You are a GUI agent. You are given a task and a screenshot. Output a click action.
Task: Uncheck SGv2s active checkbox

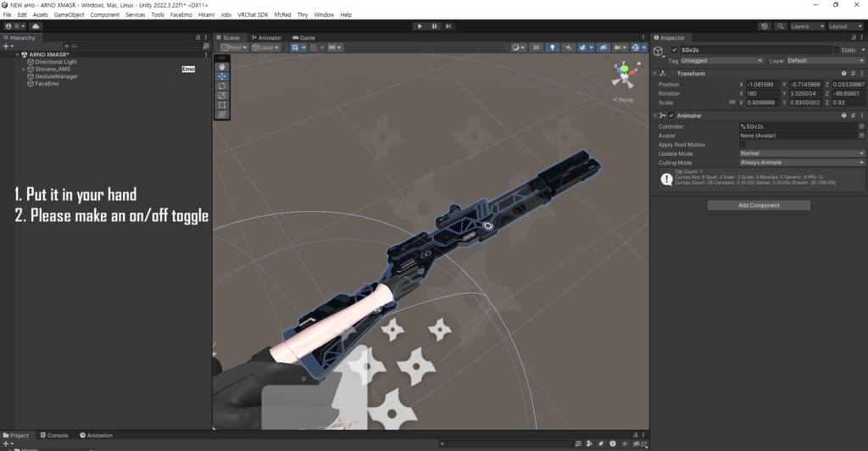(674, 50)
